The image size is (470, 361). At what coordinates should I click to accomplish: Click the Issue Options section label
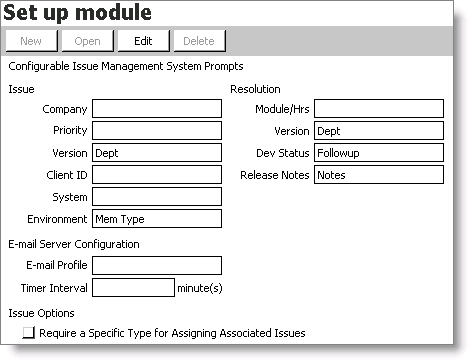click(41, 313)
